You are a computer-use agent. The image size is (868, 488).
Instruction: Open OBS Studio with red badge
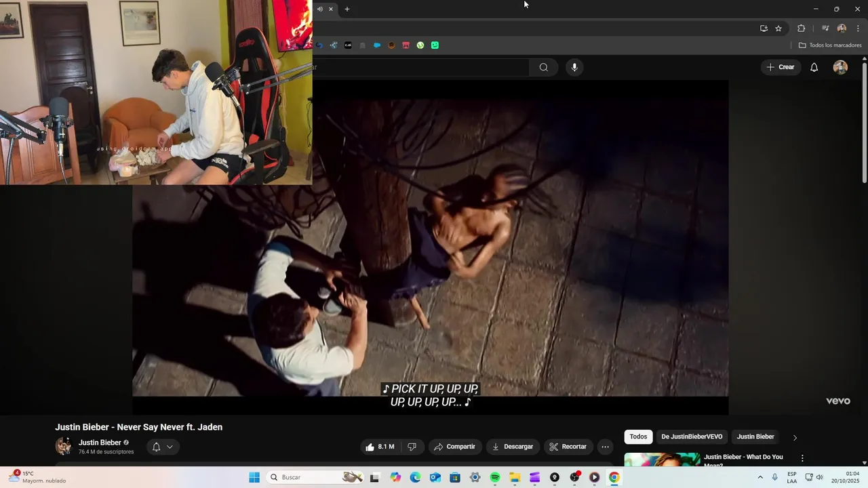pos(575,477)
